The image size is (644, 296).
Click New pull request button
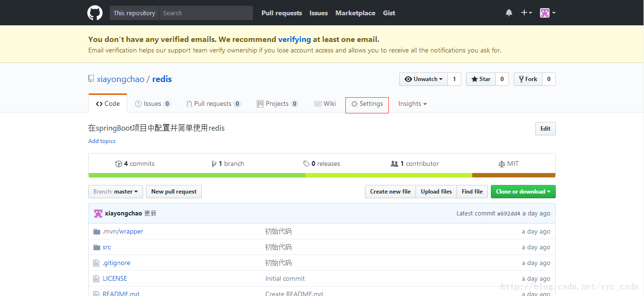tap(174, 192)
